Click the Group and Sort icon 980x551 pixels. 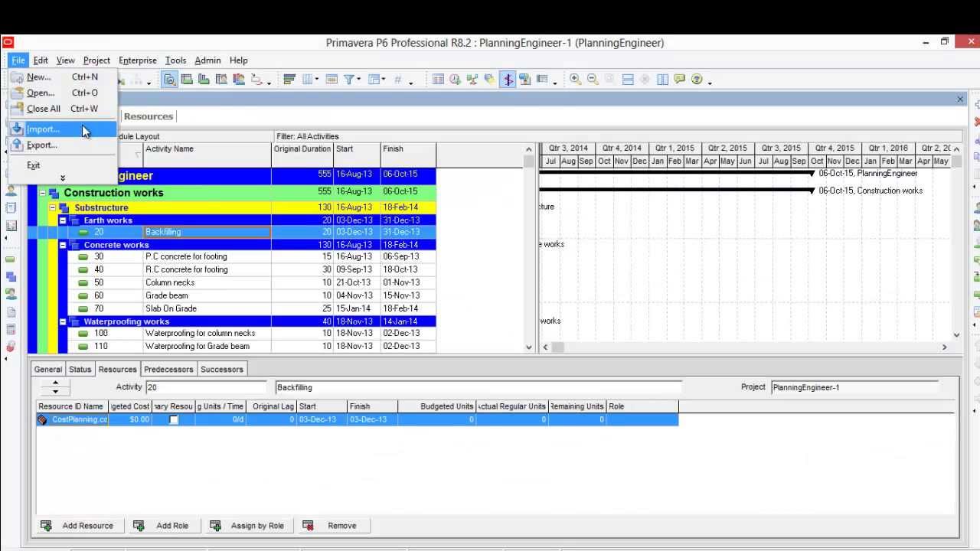click(375, 80)
